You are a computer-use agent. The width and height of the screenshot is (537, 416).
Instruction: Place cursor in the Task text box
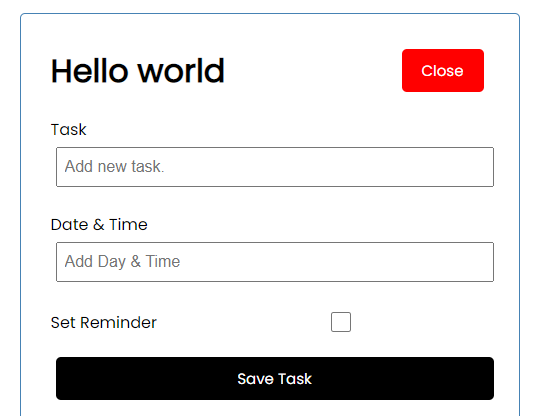coord(275,167)
